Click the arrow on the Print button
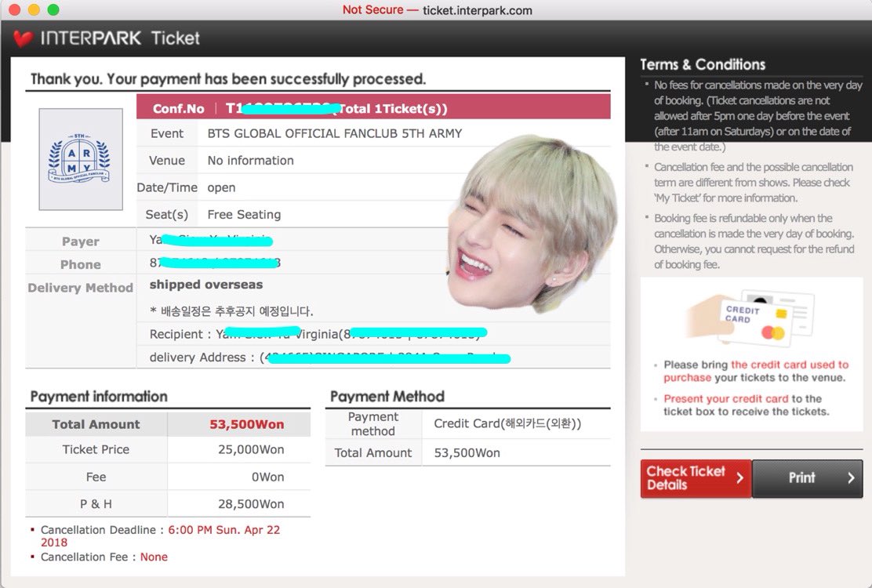The height and width of the screenshot is (588, 872). (851, 477)
